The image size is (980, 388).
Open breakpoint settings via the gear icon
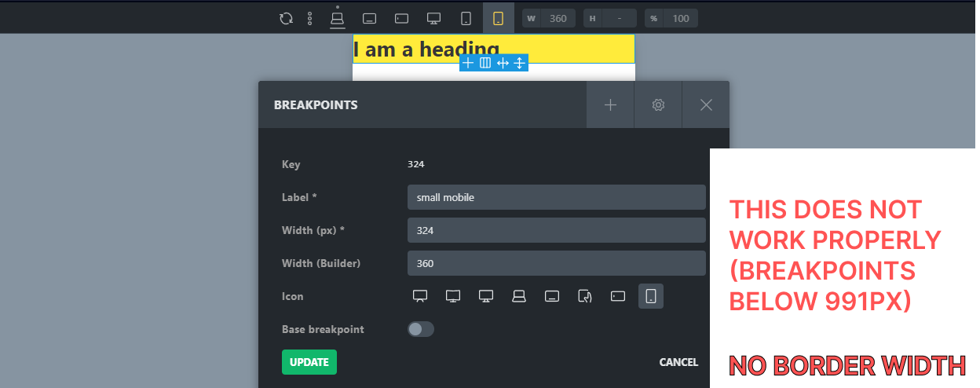(658, 104)
